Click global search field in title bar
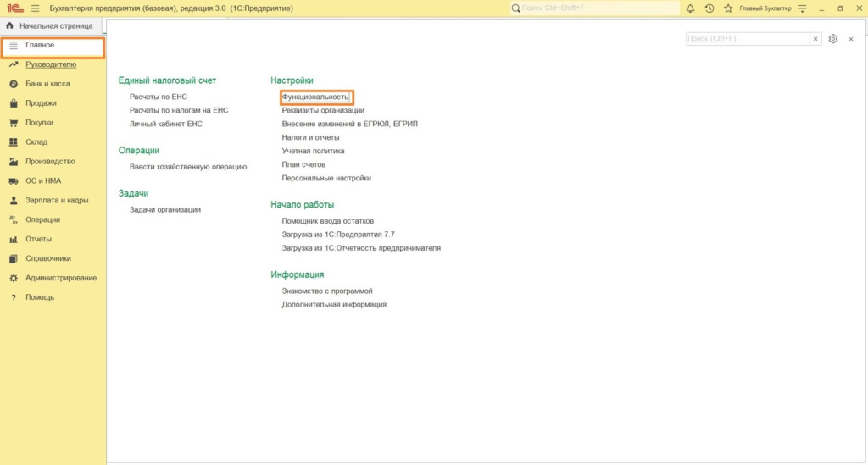This screenshot has width=868, height=465. tap(595, 8)
